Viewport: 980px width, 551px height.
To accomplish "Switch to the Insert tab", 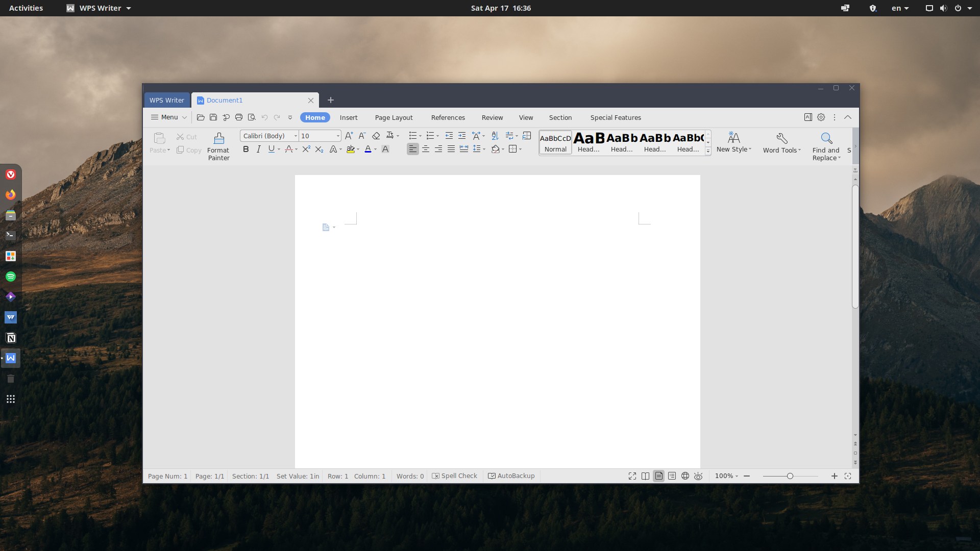I will 349,117.
